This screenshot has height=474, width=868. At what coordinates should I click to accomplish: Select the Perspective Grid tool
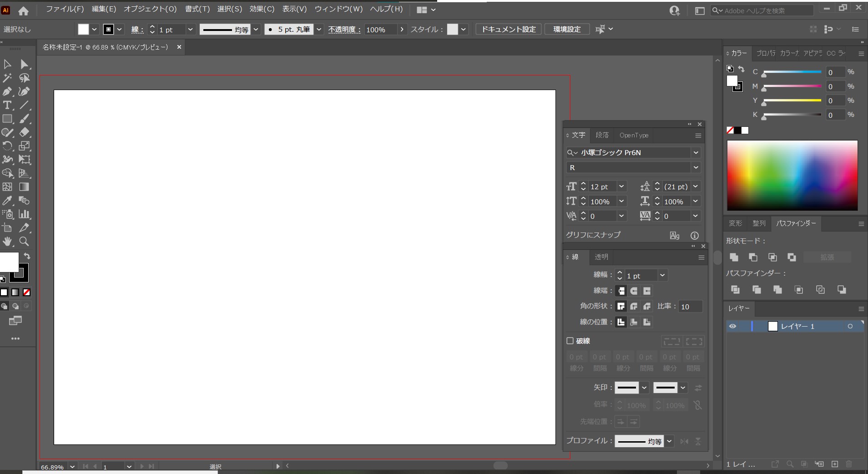click(24, 173)
